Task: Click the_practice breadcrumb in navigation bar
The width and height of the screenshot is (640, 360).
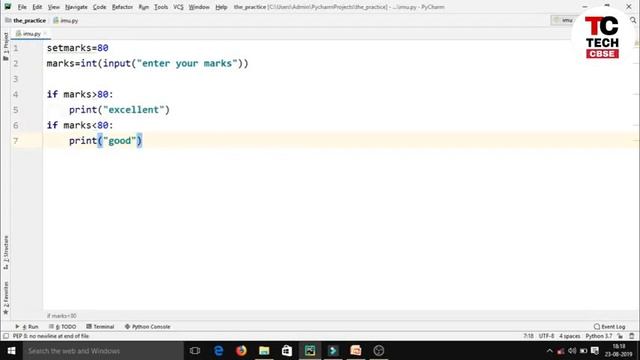Action: tap(26, 20)
